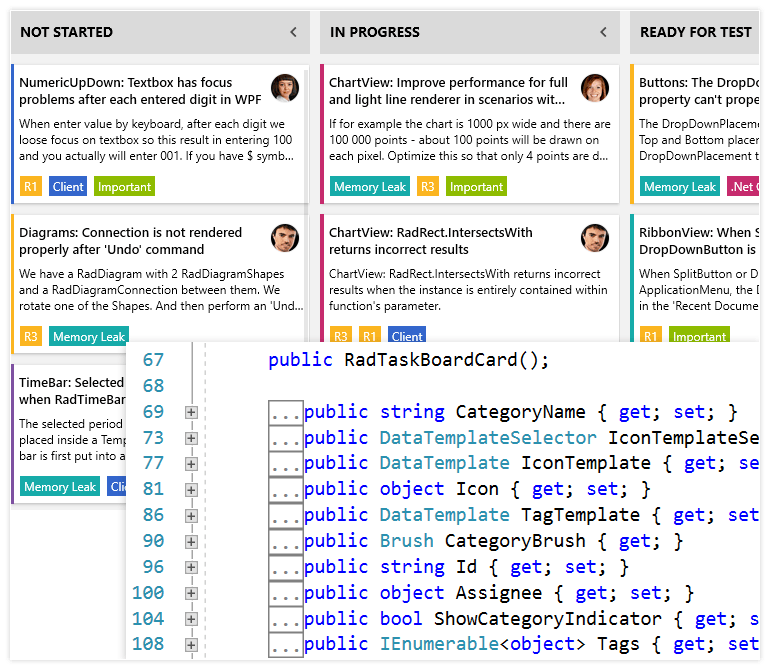Open the ChartView RadRect.IntersectsWith card title
Image resolution: width=770 pixels, height=670 pixels.
coord(431,241)
